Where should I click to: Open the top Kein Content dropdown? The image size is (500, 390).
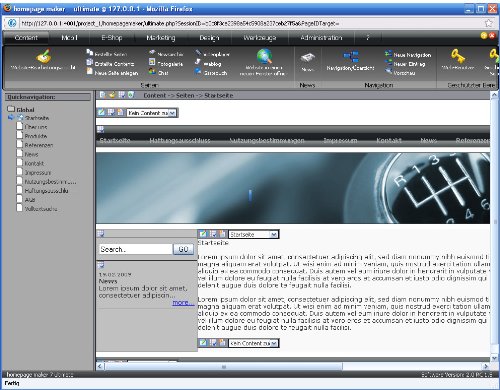tap(152, 113)
